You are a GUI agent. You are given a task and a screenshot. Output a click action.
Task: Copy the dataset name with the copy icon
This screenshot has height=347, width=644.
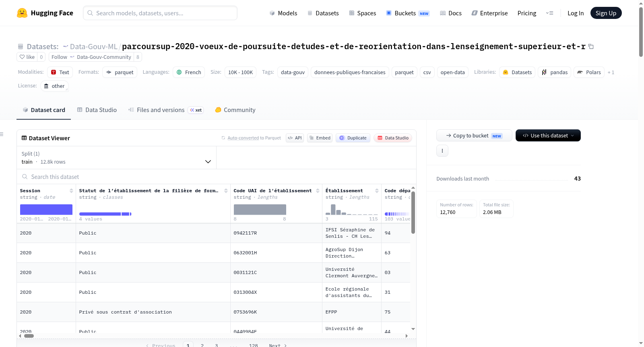[x=591, y=46]
